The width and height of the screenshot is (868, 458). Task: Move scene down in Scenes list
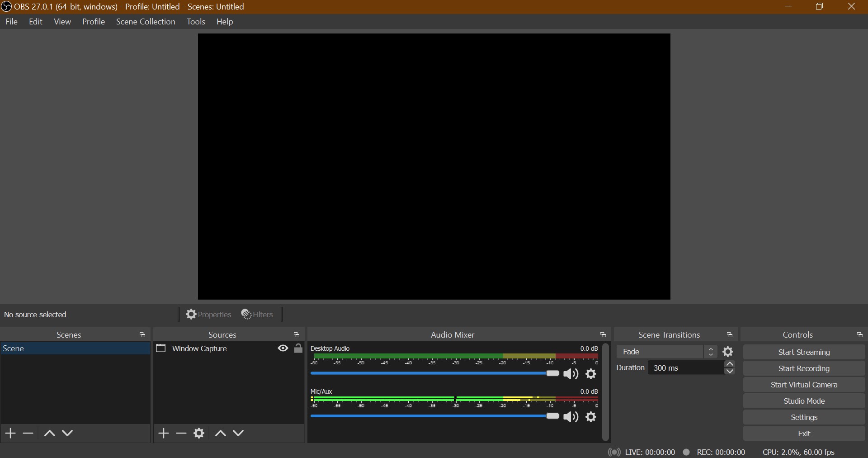[x=68, y=433]
